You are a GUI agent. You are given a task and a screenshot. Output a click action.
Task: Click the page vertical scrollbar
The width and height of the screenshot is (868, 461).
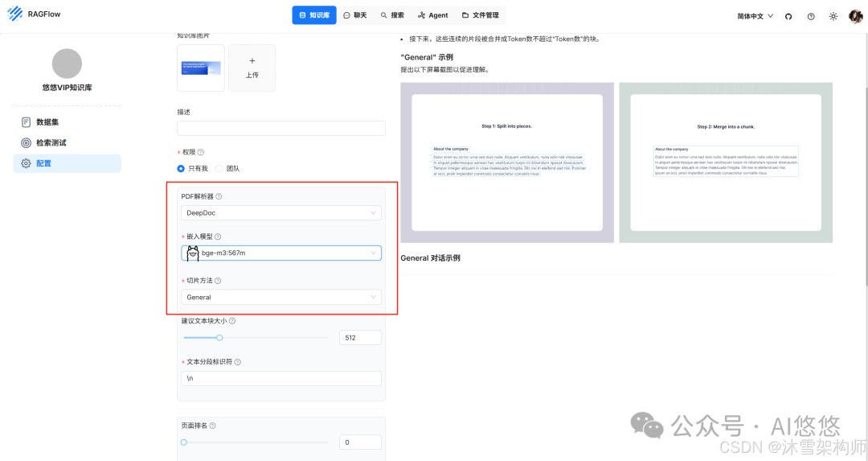pyautogui.click(x=866, y=188)
